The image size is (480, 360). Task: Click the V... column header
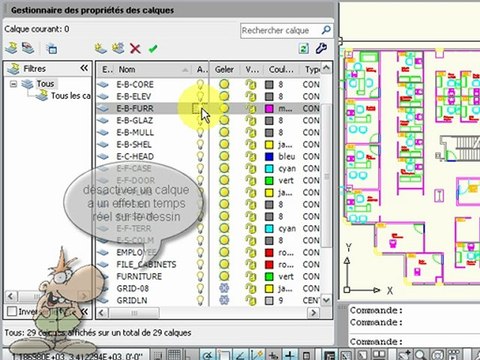tap(252, 69)
